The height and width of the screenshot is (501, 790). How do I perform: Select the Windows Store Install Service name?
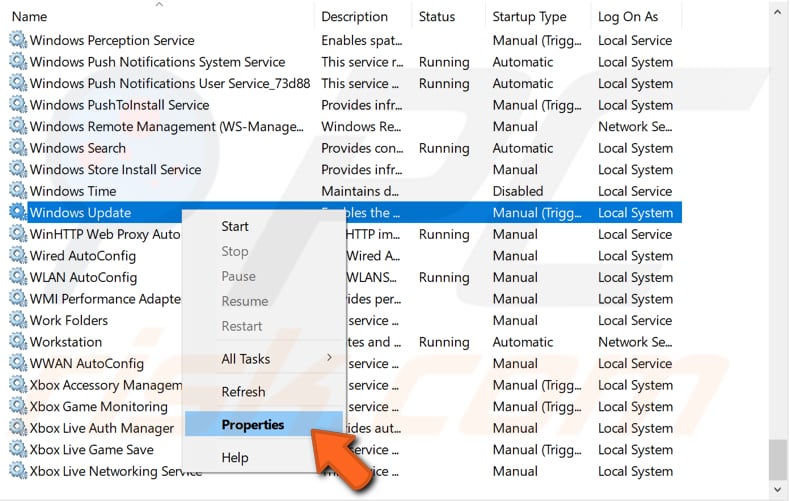coord(115,170)
